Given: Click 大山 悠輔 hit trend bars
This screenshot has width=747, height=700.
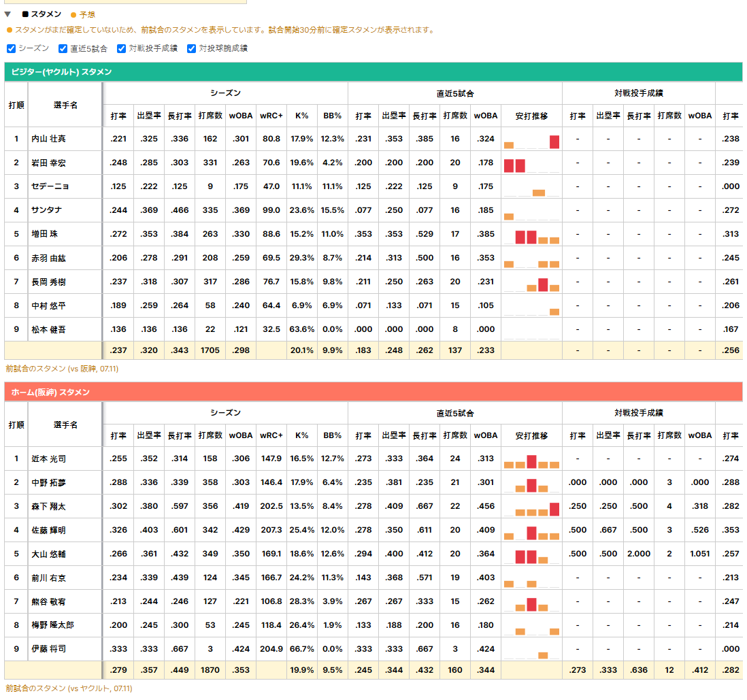Looking at the screenshot, I should coord(531,554).
